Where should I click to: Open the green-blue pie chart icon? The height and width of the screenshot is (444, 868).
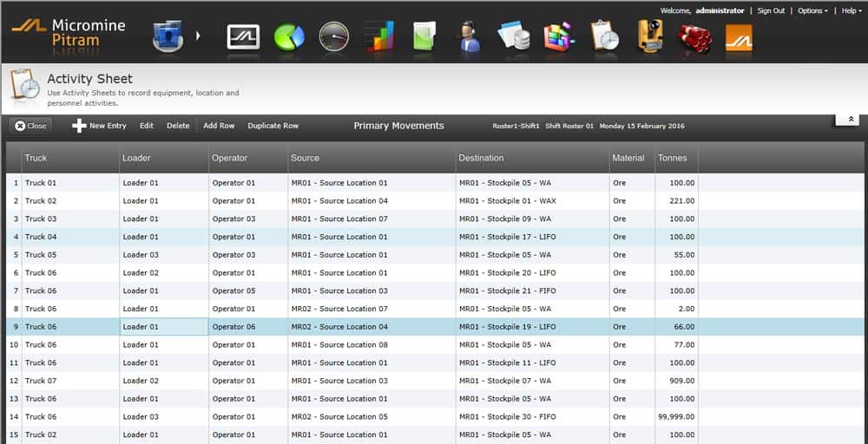[x=289, y=37]
